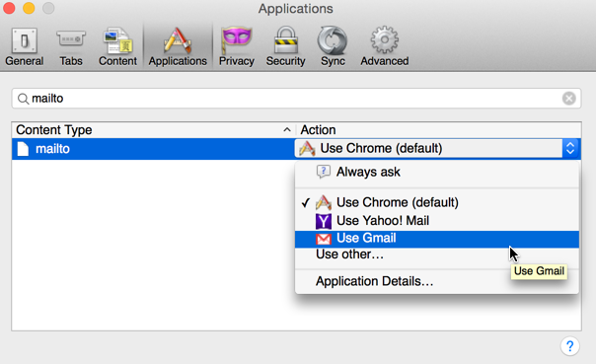
Task: Click the Action column header
Action: (x=439, y=130)
